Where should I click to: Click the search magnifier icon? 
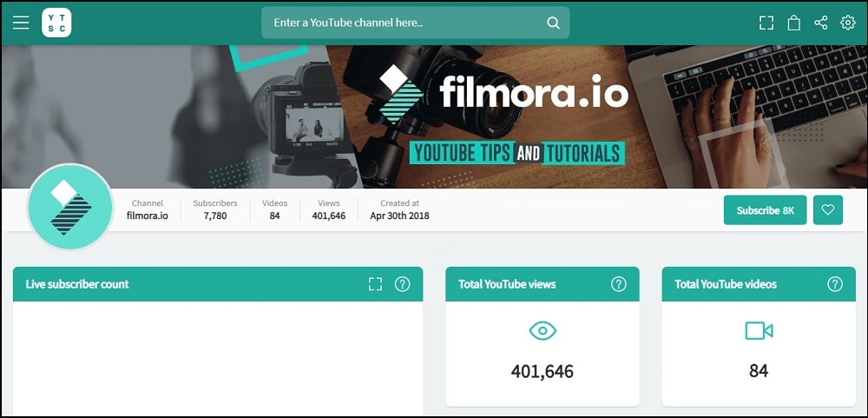553,23
